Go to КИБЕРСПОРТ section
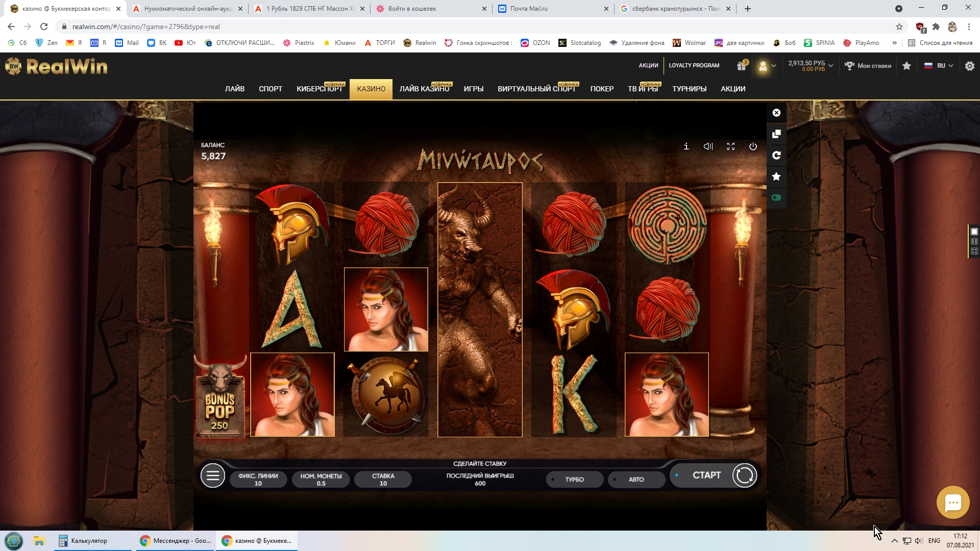The image size is (980, 551). [x=320, y=89]
